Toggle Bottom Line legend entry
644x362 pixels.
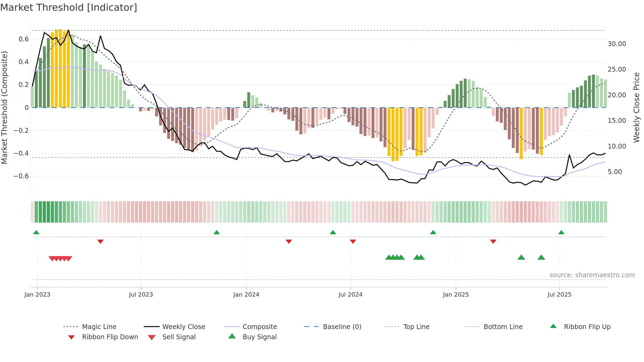coord(494,327)
